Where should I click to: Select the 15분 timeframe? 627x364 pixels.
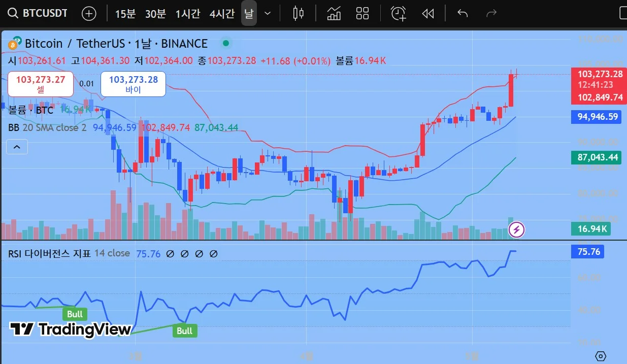click(x=125, y=14)
